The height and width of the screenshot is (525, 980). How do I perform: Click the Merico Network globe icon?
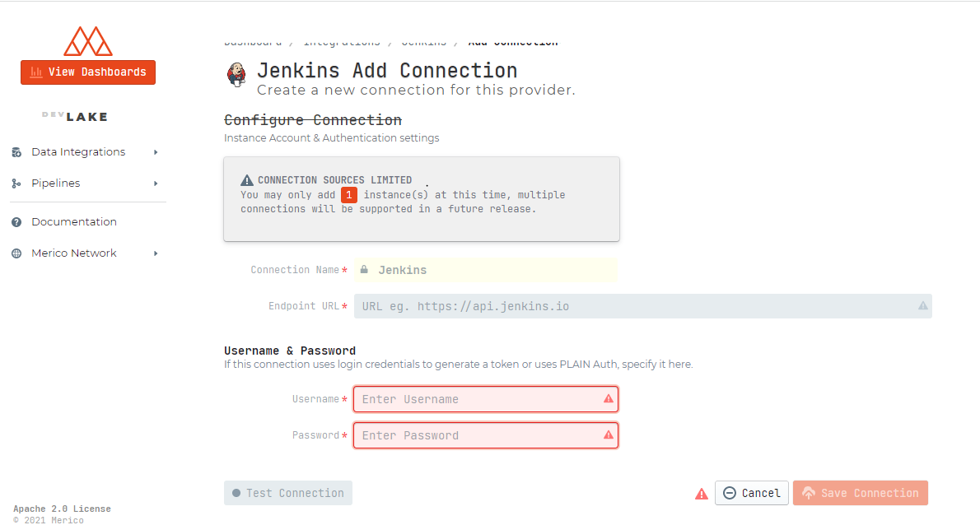click(16, 253)
